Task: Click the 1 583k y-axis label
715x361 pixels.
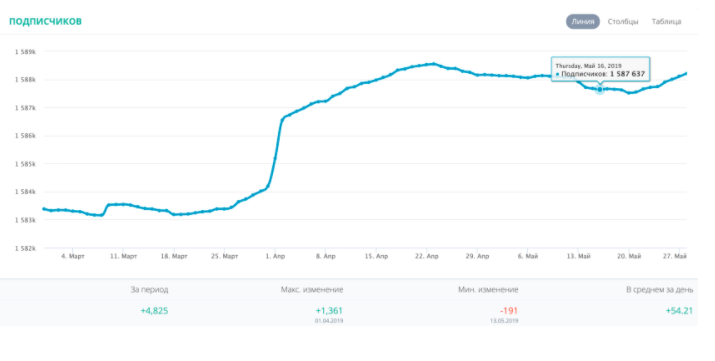Action: (25, 220)
